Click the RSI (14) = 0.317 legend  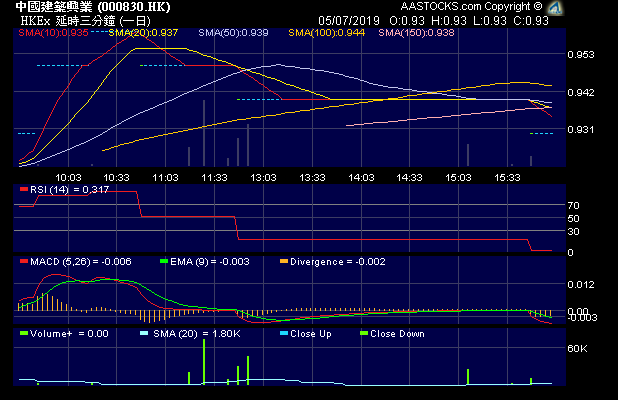69,190
